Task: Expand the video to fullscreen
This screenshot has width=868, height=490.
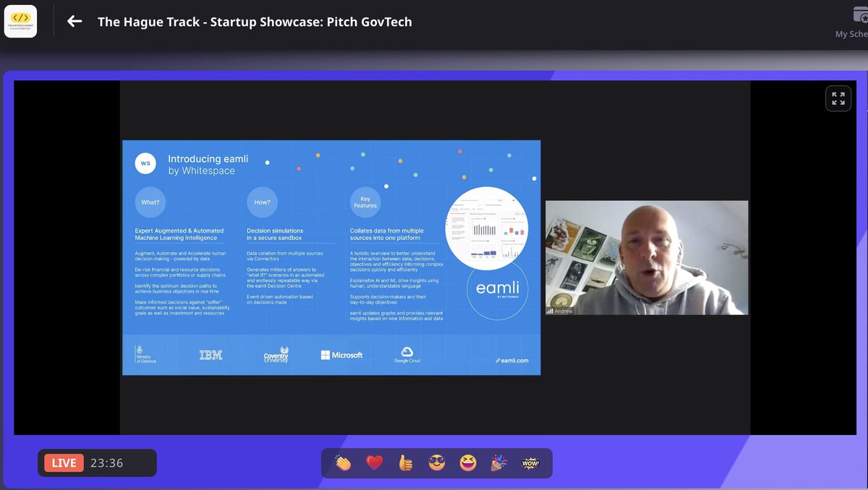Action: 838,98
